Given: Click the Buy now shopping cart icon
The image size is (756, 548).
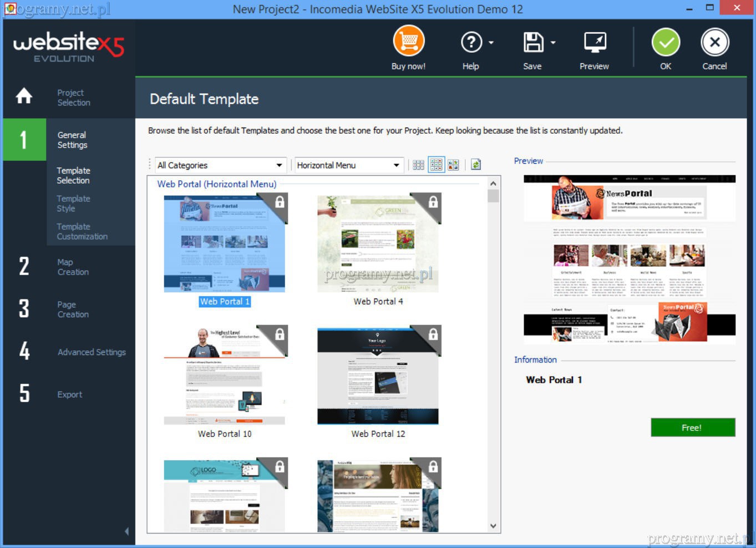Looking at the screenshot, I should [409, 42].
